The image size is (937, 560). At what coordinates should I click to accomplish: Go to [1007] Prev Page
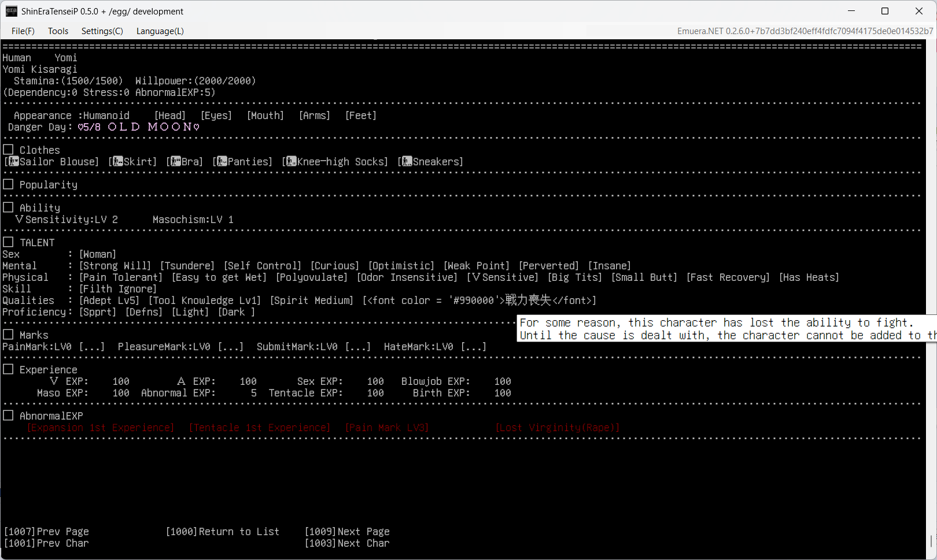pyautogui.click(x=46, y=532)
